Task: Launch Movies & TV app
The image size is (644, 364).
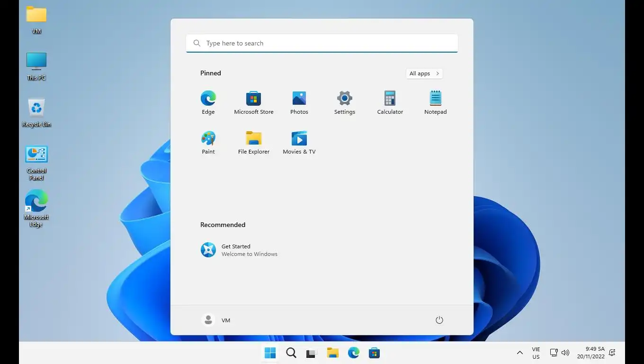Action: coord(299,143)
